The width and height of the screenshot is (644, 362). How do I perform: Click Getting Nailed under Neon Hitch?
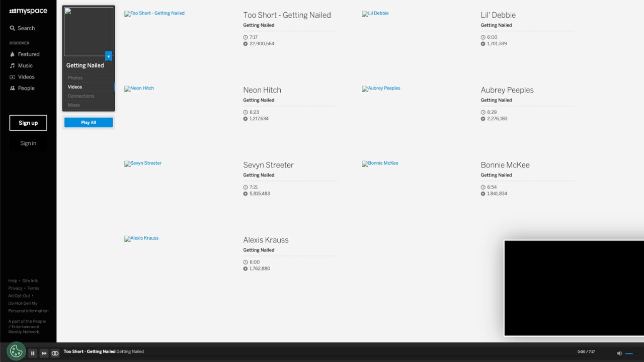pos(259,100)
